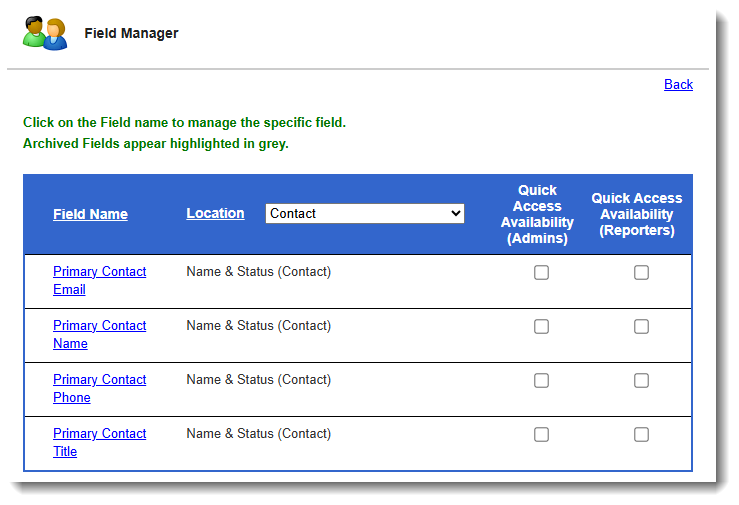This screenshot has height=505, width=739.
Task: Enable Admins quick access for Primary Contact Phone
Action: pos(541,380)
